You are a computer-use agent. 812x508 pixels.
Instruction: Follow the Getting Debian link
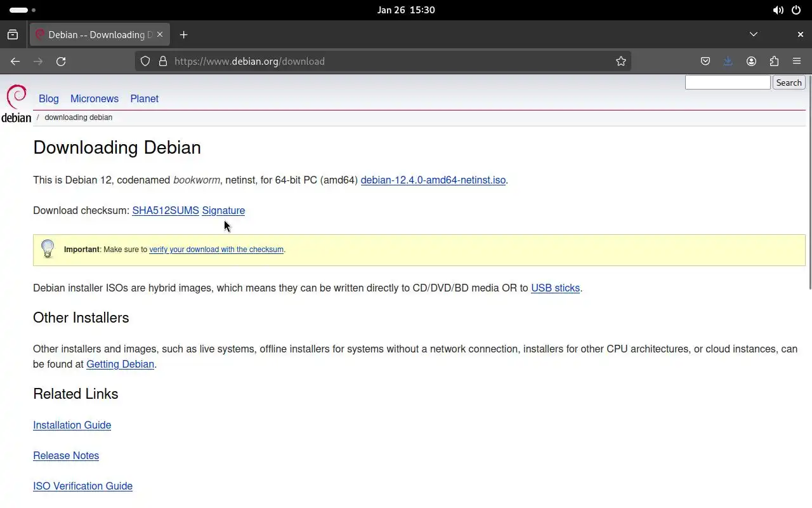[x=120, y=364]
